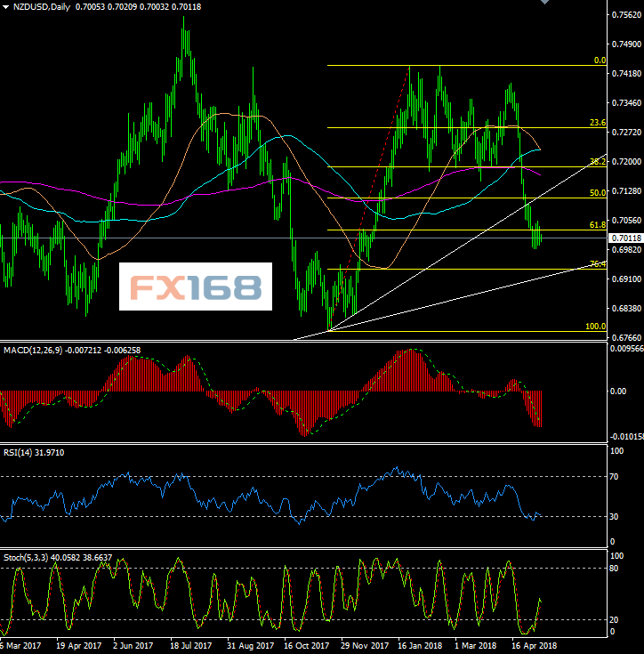644x654 pixels.
Task: Click the current price tag 0.70118
Action: pyautogui.click(x=625, y=238)
